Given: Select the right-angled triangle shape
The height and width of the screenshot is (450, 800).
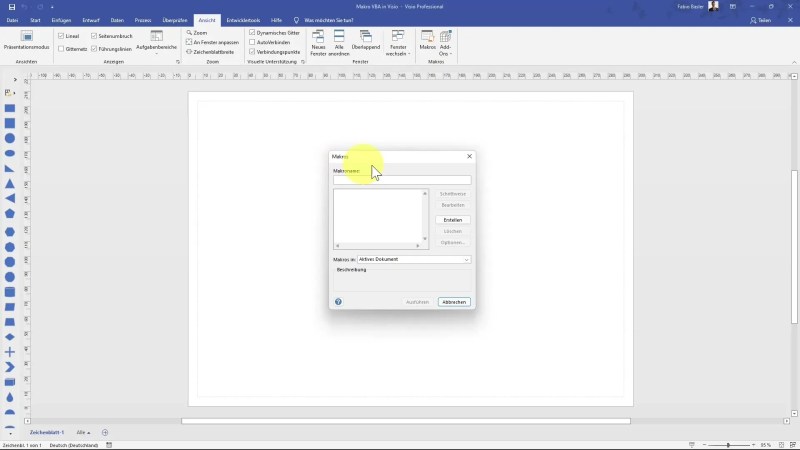Looking at the screenshot, I should (x=10, y=168).
